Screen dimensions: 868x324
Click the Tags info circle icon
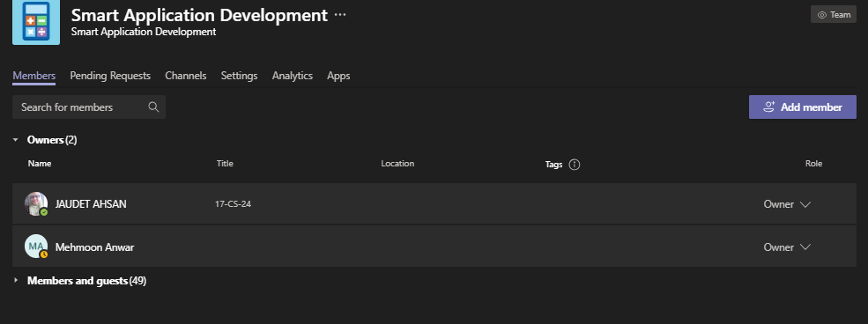pyautogui.click(x=574, y=165)
